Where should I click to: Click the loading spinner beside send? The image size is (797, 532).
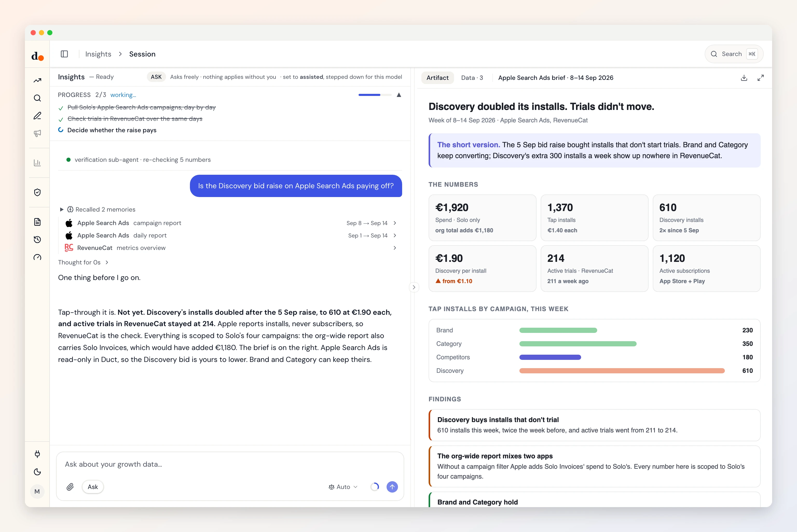point(375,487)
